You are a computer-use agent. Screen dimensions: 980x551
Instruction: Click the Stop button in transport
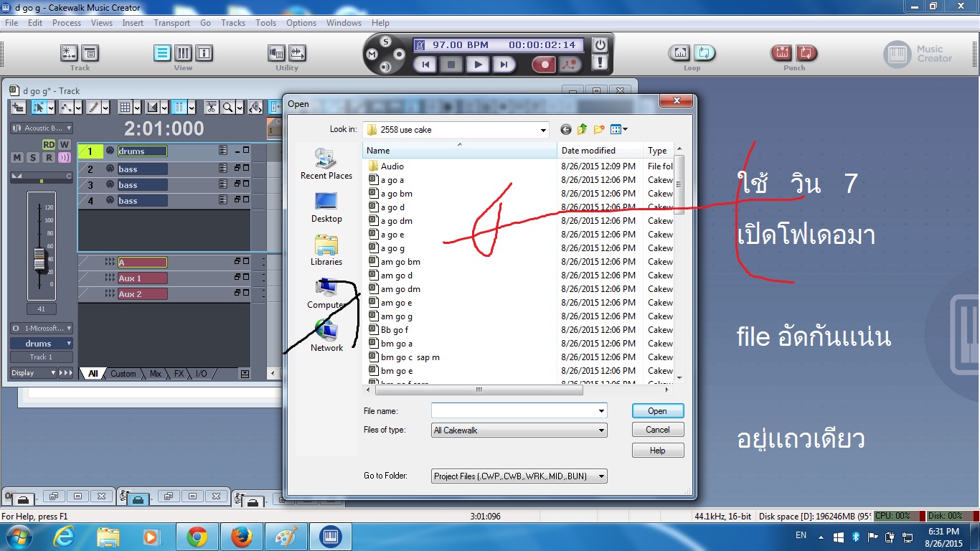coord(451,65)
